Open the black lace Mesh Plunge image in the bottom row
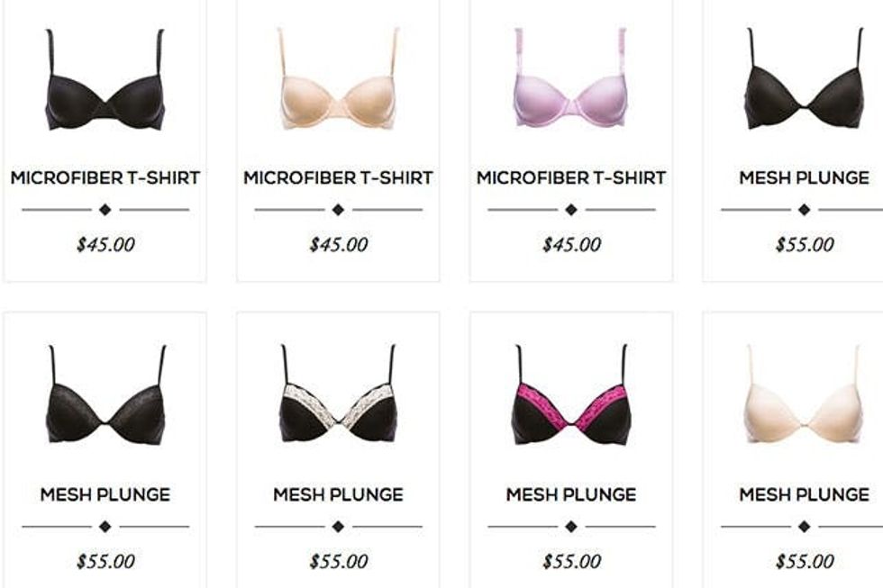Screen dimensions: 883x588 [x=105, y=395]
